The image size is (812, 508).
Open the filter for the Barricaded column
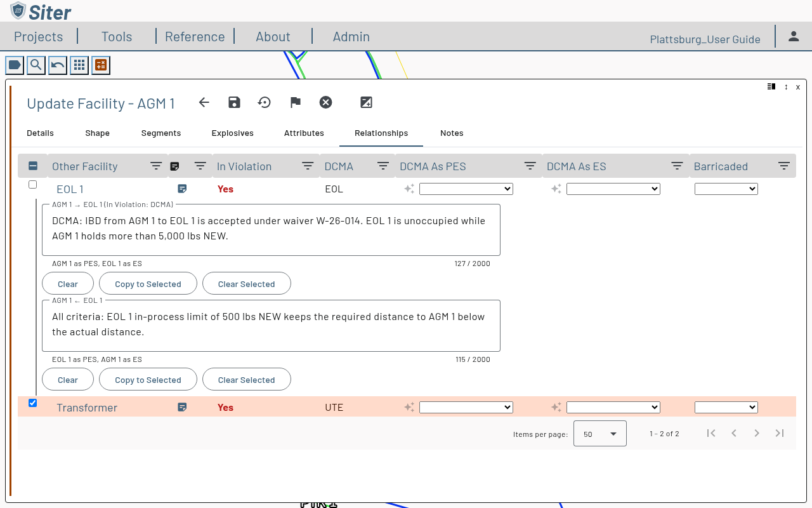click(784, 166)
